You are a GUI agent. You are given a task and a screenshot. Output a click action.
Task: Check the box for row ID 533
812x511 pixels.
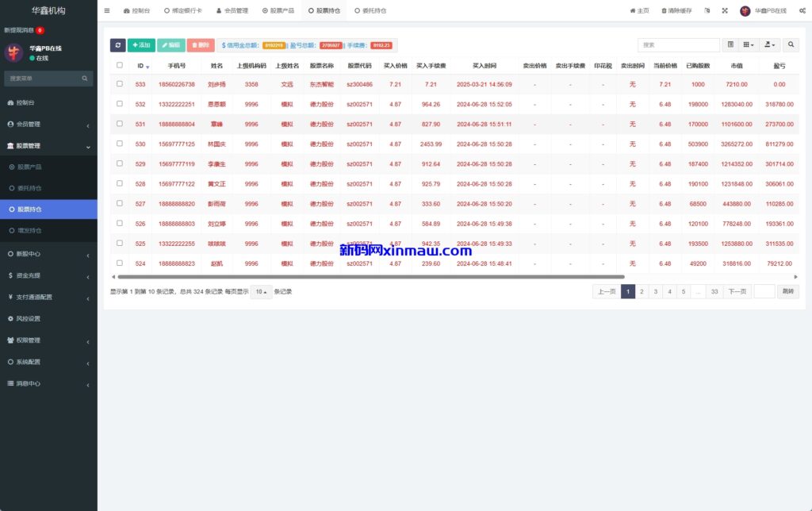tap(120, 84)
